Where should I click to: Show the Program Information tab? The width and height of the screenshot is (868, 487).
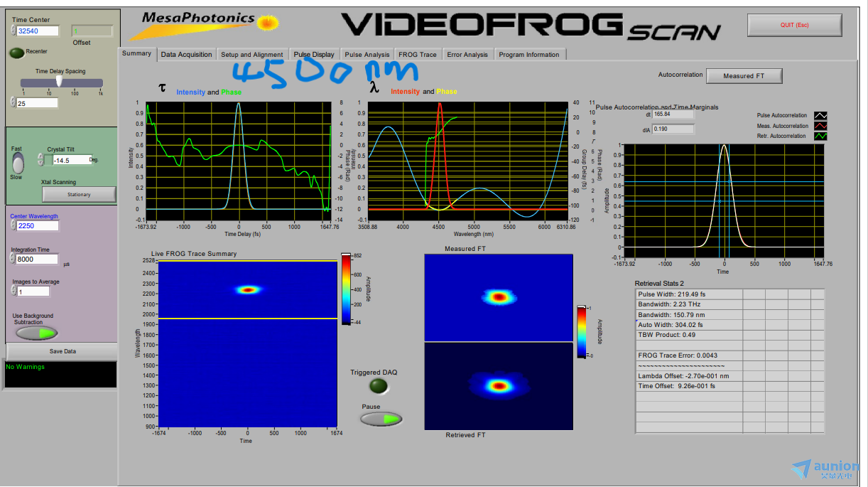pos(529,54)
